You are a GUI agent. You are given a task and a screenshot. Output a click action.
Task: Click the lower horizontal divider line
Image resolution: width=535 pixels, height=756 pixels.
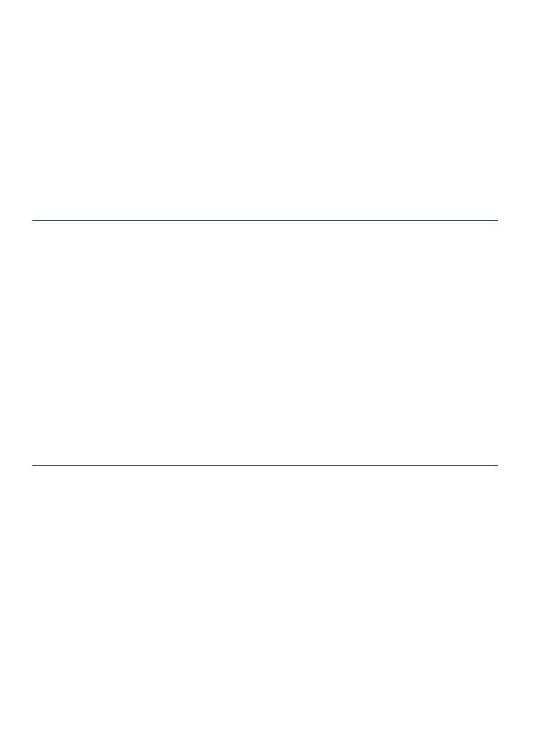265,465
